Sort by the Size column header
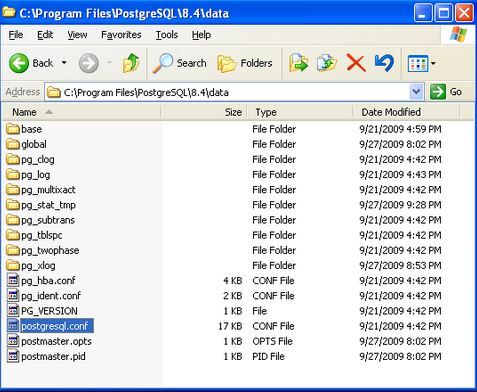 point(204,112)
